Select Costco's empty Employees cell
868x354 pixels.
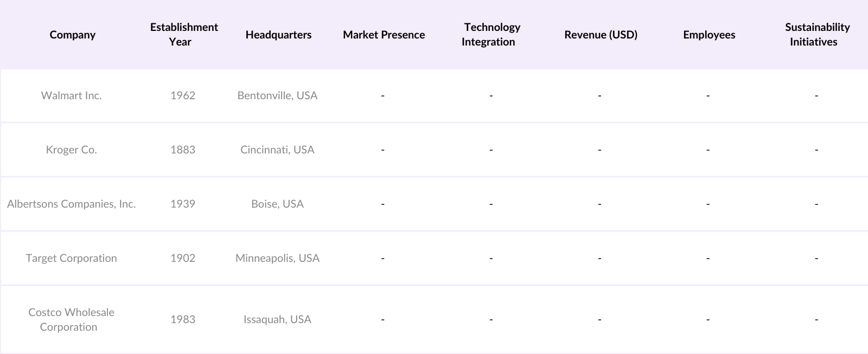pyautogui.click(x=708, y=319)
